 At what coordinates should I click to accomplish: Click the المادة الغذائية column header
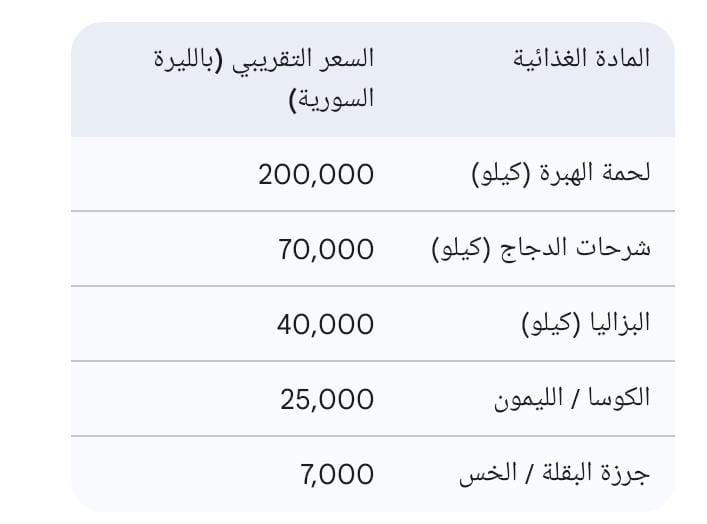coord(581,58)
